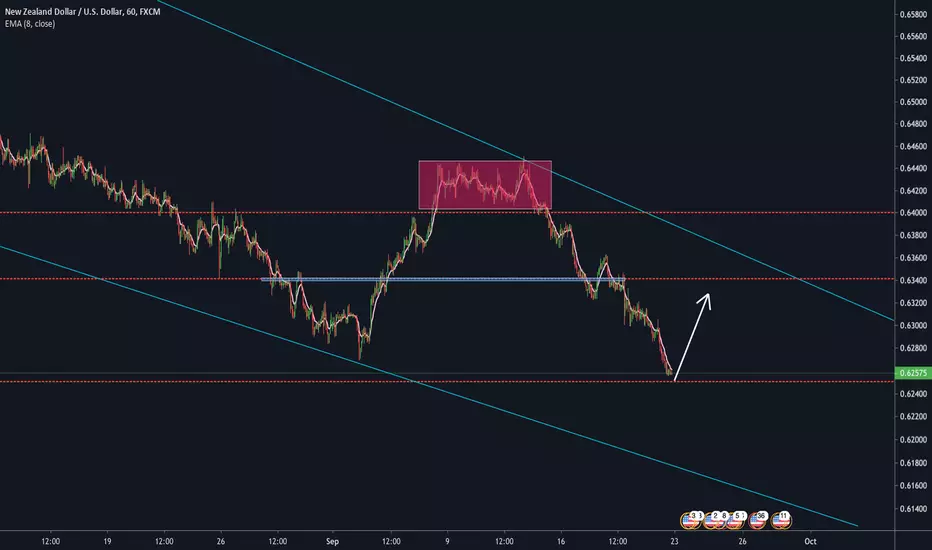Click the 0.63600 price scale label

pos(913,258)
